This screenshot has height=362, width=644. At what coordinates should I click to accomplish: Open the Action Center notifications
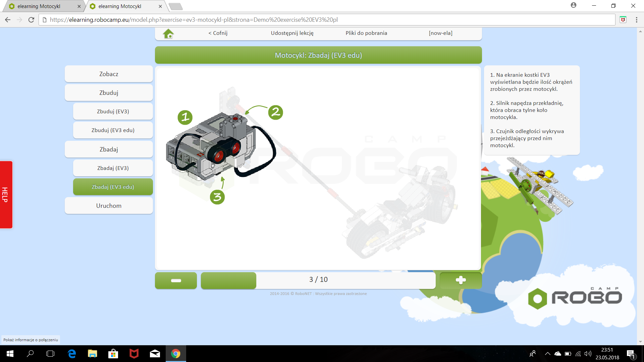(x=631, y=354)
